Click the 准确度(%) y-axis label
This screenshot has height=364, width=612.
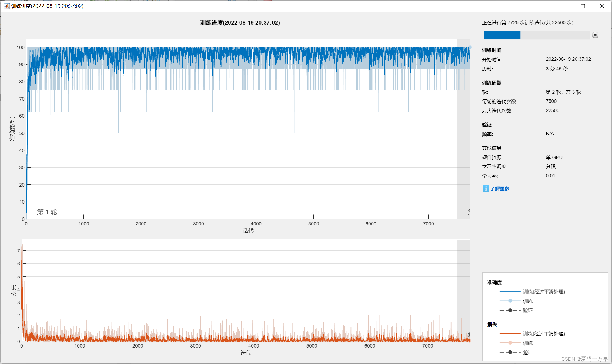click(12, 129)
